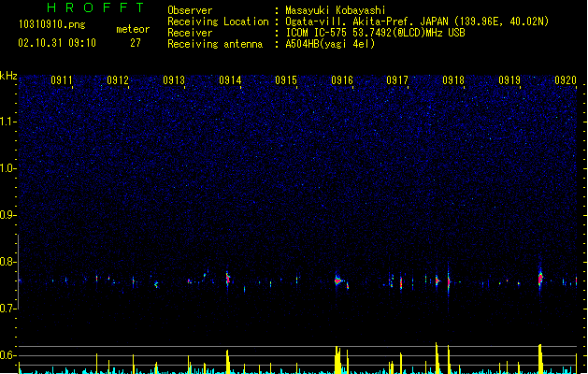Viewport: 588px width, 374px height.
Task: Click the ICOM IC-575 receiver text
Action: [x=375, y=33]
